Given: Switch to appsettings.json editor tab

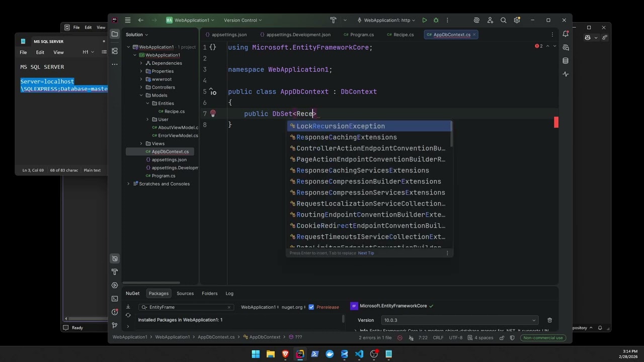Looking at the screenshot, I should [x=226, y=35].
